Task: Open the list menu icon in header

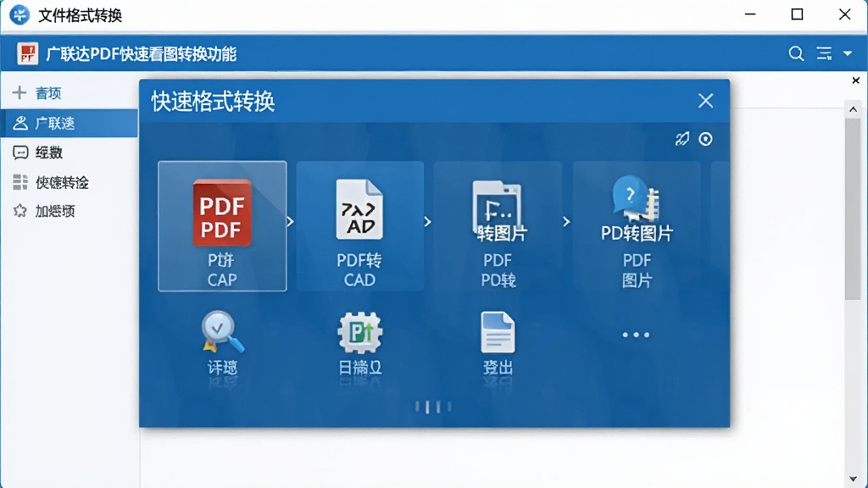Action: 824,53
